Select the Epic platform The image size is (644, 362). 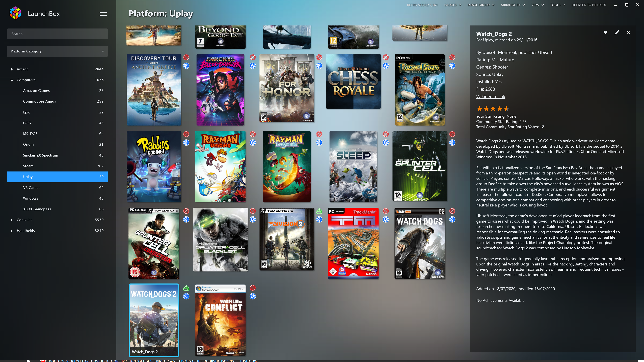pos(57,112)
